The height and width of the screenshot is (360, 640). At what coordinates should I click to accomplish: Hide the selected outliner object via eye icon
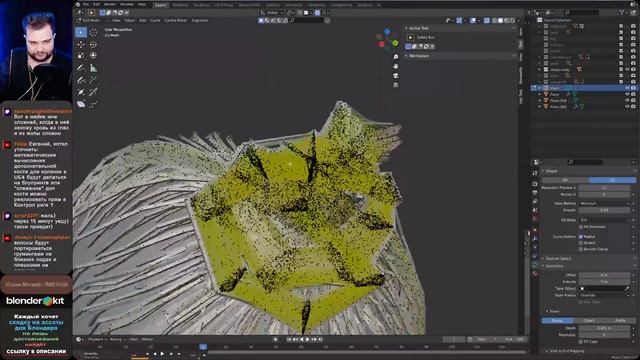point(627,88)
